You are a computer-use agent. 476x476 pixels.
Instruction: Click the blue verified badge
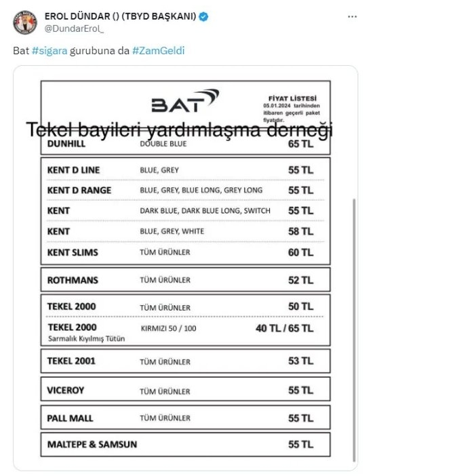tap(203, 16)
